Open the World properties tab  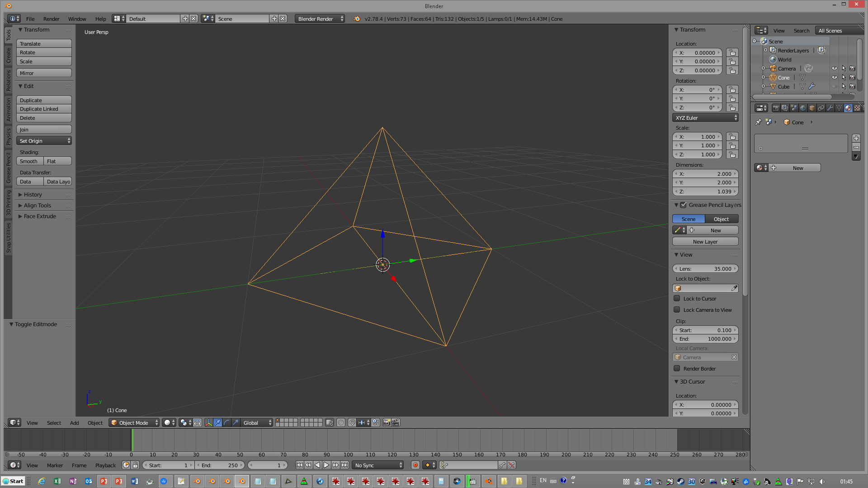[x=803, y=108]
